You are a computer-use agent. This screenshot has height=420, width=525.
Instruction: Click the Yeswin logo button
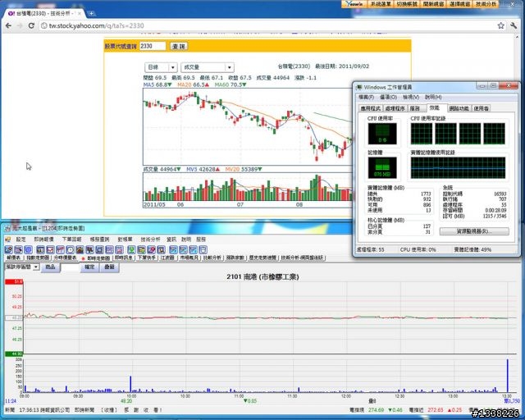[354, 4]
